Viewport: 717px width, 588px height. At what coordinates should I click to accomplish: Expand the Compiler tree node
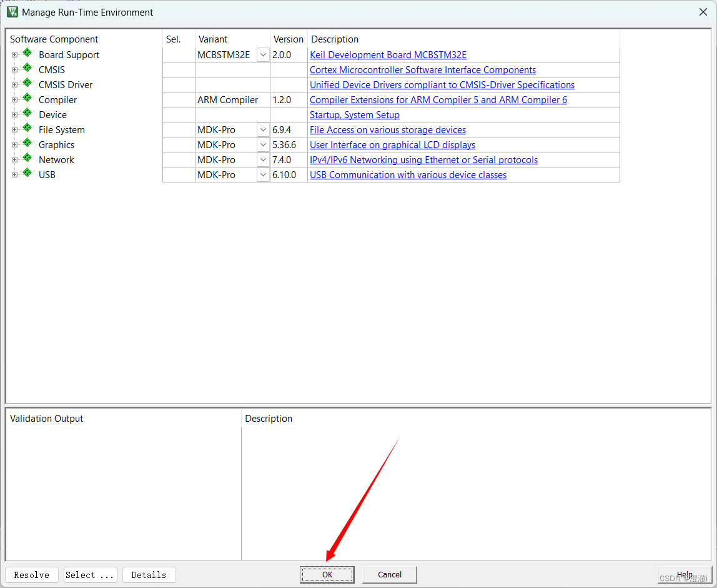(14, 100)
